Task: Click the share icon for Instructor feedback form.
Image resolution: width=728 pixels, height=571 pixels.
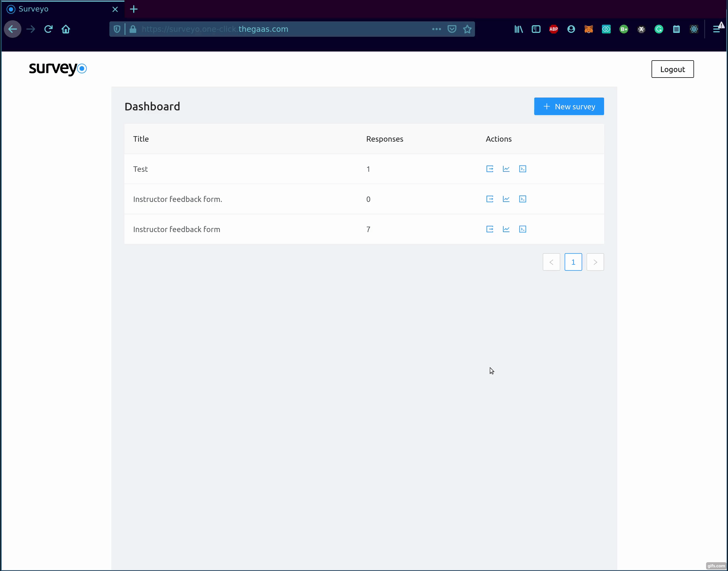Action: tap(489, 199)
